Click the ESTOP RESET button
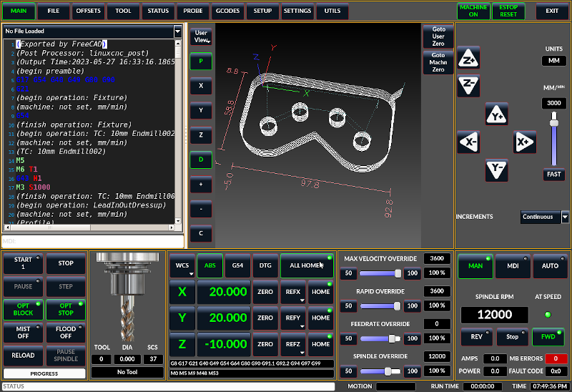 pos(508,11)
